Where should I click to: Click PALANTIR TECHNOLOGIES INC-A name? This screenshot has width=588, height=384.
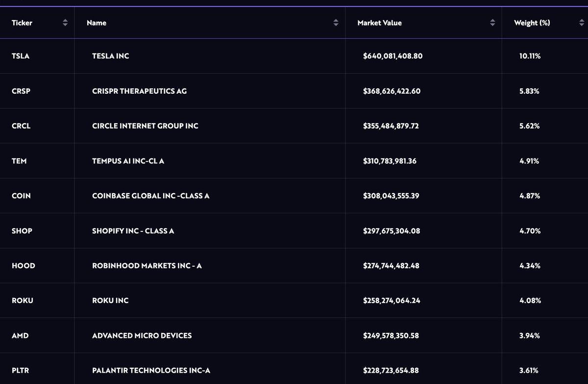(x=151, y=370)
